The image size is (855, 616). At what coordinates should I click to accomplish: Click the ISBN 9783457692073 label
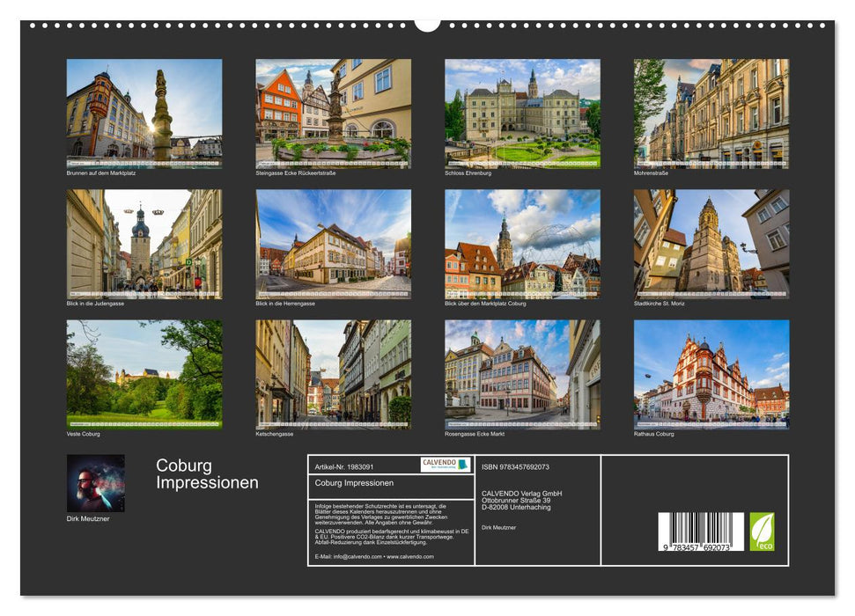point(516,467)
